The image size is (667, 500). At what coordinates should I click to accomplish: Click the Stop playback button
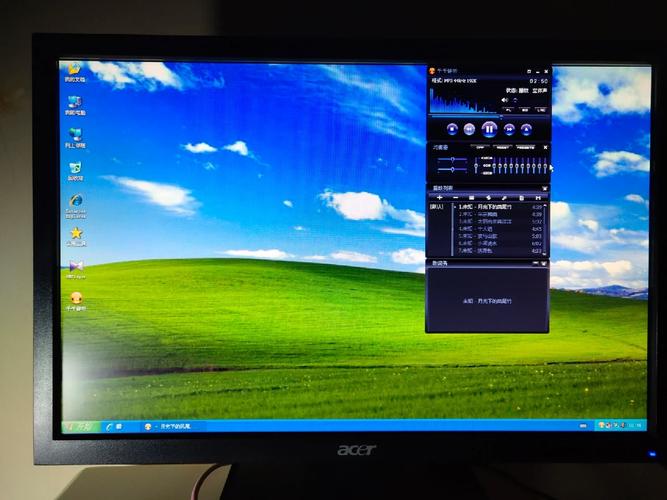(452, 128)
